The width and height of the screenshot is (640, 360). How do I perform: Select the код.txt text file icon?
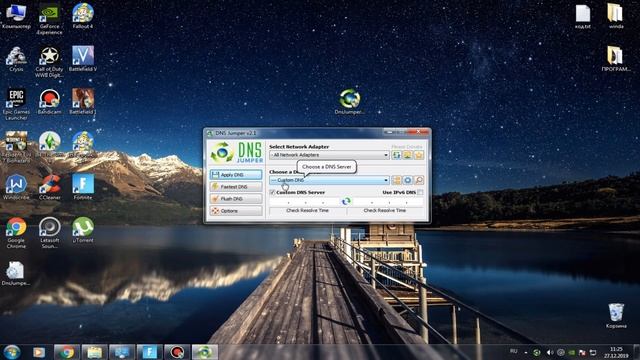(582, 17)
